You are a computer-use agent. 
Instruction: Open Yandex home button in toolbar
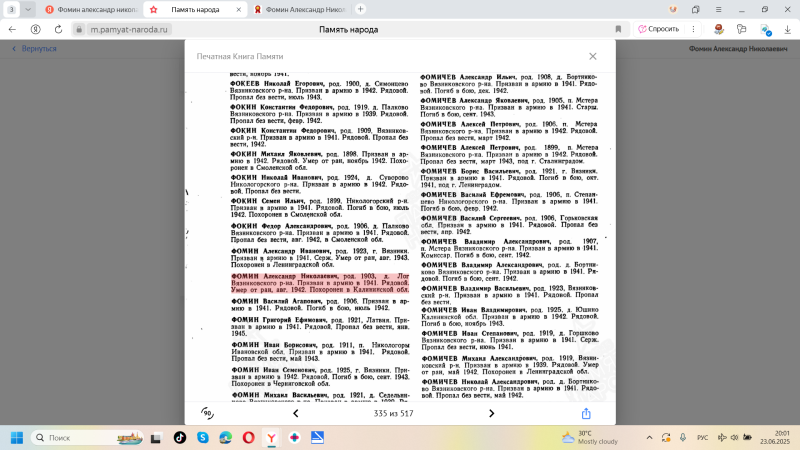35,30
